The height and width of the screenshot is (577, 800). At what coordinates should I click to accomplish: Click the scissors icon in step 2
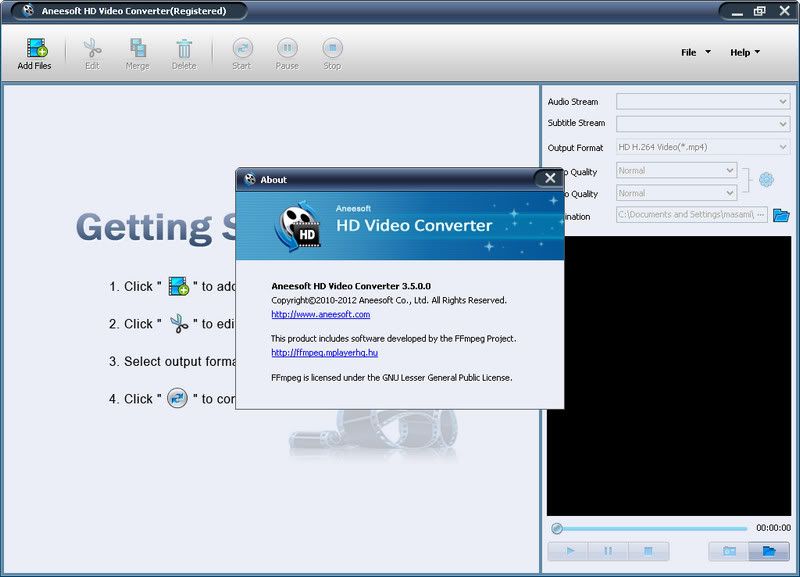[179, 323]
